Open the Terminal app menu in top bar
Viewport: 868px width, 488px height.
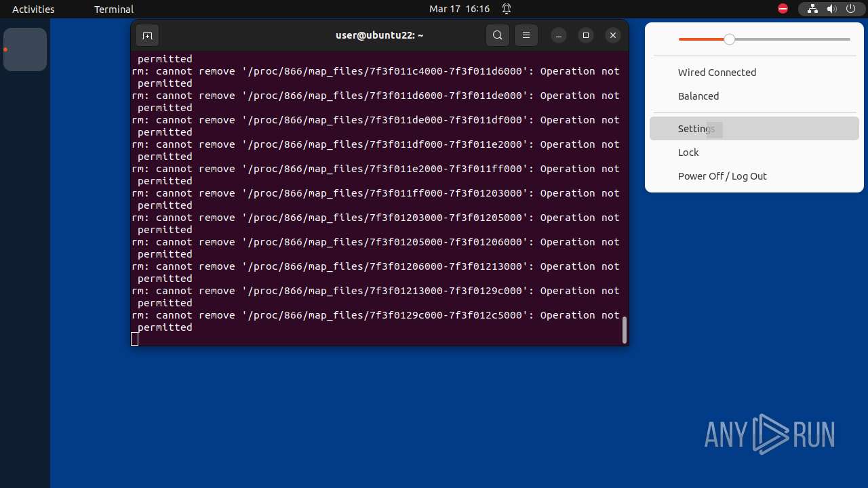coord(114,9)
